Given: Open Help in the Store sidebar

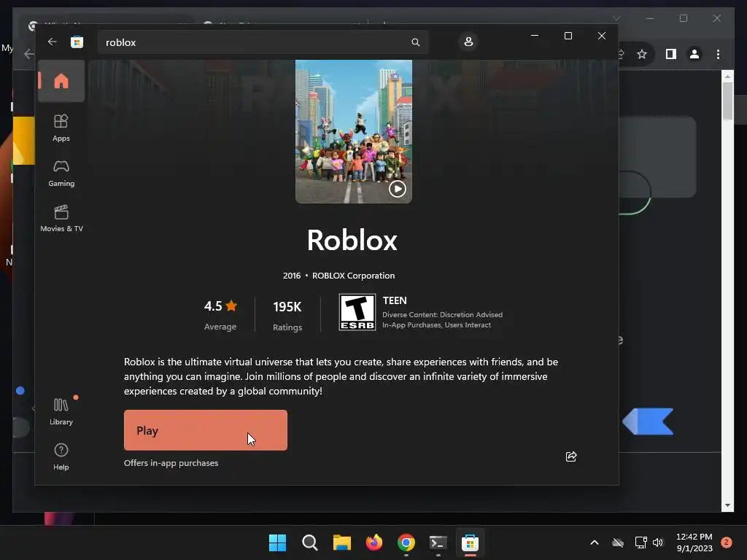Looking at the screenshot, I should 61,456.
